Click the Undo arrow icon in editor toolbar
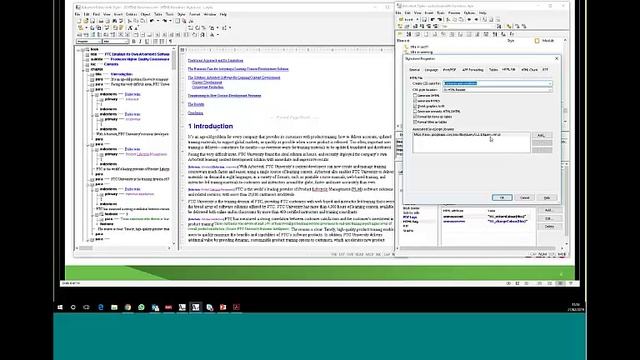640x360 pixels. [151, 21]
